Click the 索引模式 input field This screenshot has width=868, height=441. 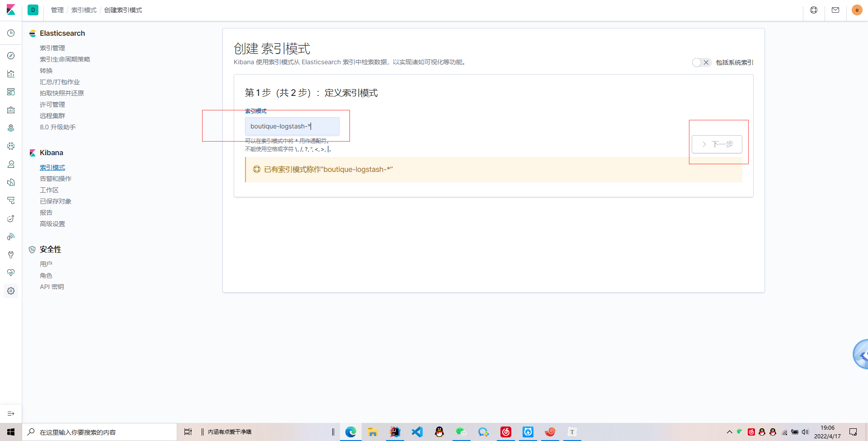click(292, 126)
